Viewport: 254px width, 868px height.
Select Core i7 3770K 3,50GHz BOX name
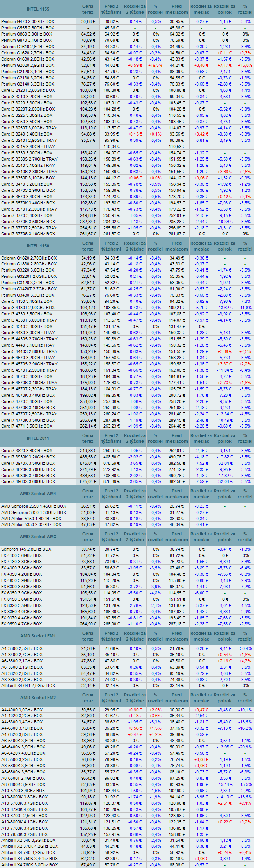[28, 222]
